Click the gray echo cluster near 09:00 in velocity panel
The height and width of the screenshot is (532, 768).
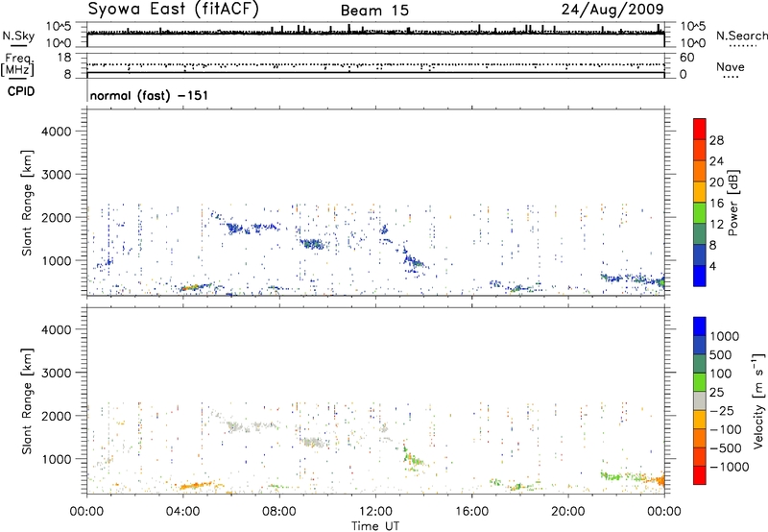[314, 443]
